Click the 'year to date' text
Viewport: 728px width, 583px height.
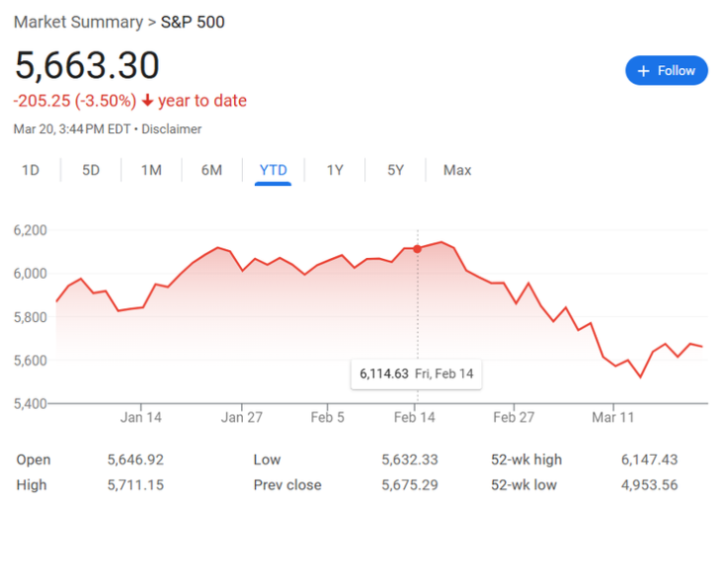[x=202, y=101]
